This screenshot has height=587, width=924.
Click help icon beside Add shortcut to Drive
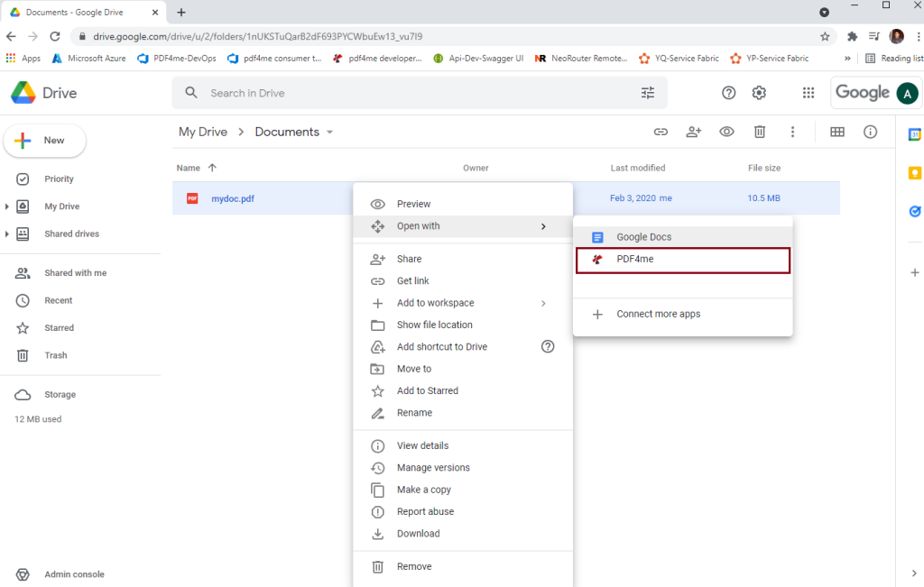tap(548, 347)
